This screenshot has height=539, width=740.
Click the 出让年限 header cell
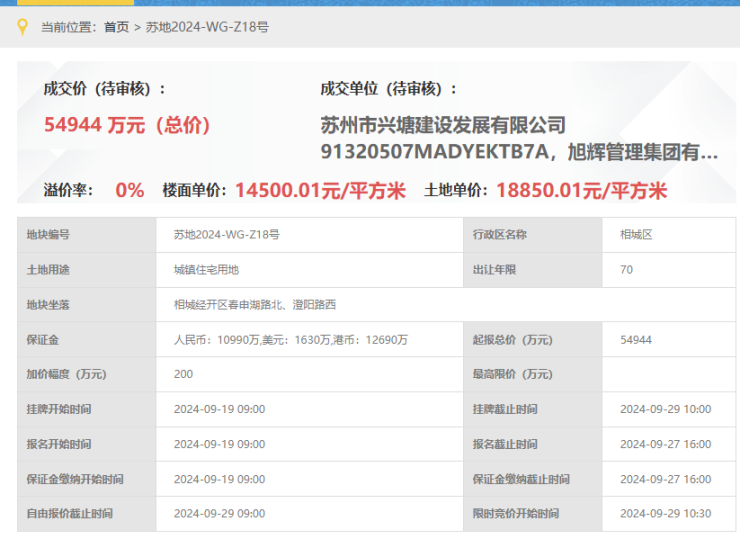coord(533,270)
